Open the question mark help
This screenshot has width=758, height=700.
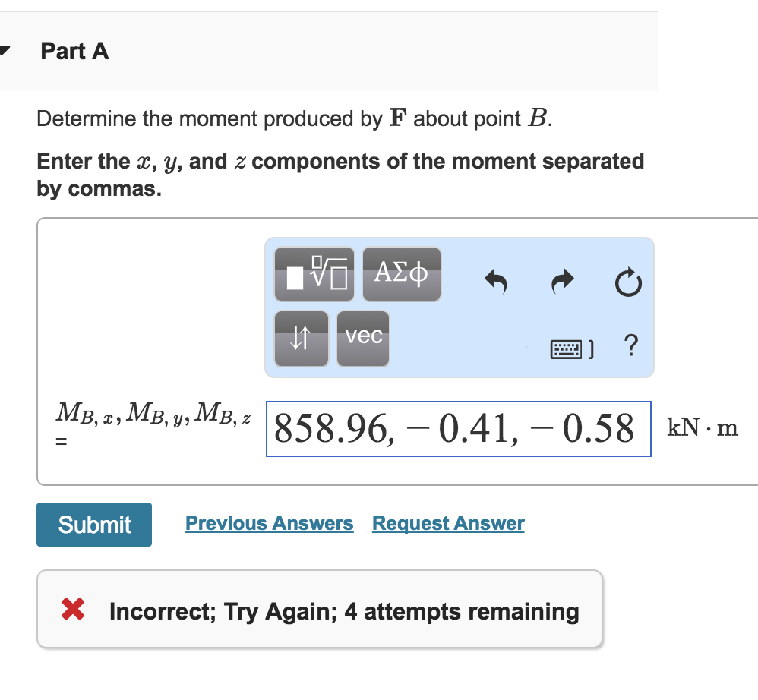tap(630, 347)
